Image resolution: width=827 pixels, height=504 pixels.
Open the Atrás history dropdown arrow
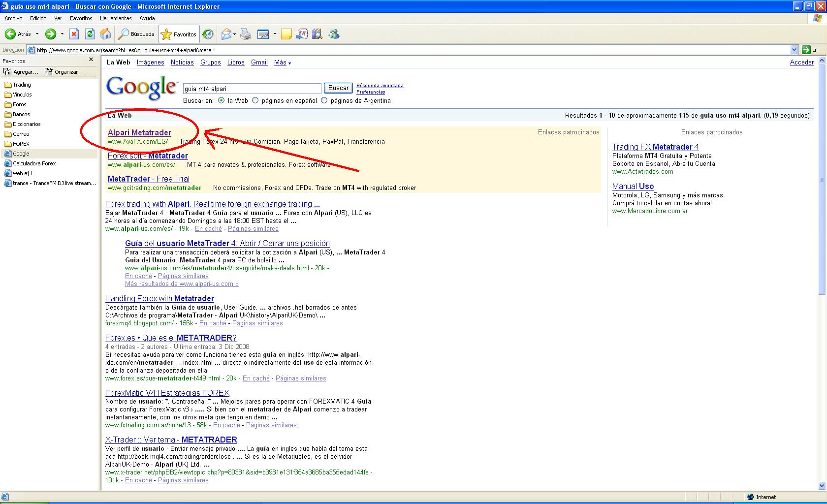point(37,34)
